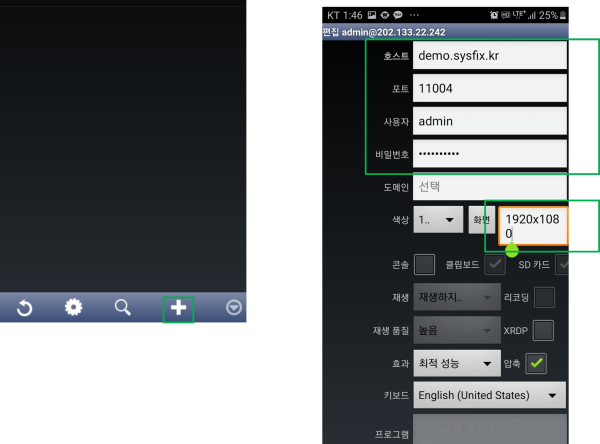Tap the alarm icon in status bar
Image resolution: width=600 pixels, height=444 pixels.
click(493, 17)
